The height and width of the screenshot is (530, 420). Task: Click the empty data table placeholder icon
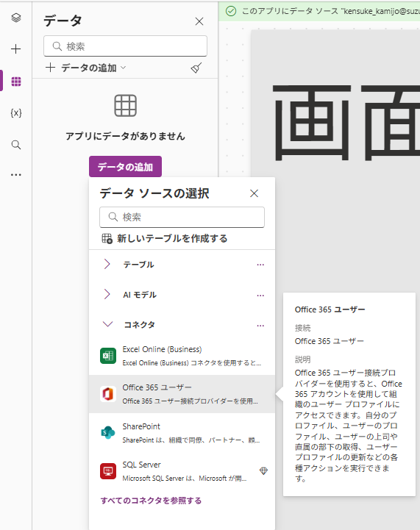[x=126, y=106]
